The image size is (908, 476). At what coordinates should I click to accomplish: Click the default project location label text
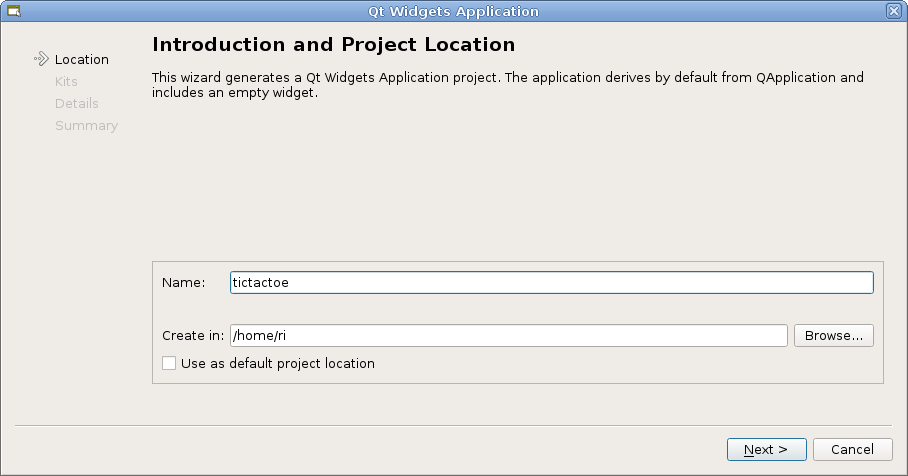(x=277, y=363)
